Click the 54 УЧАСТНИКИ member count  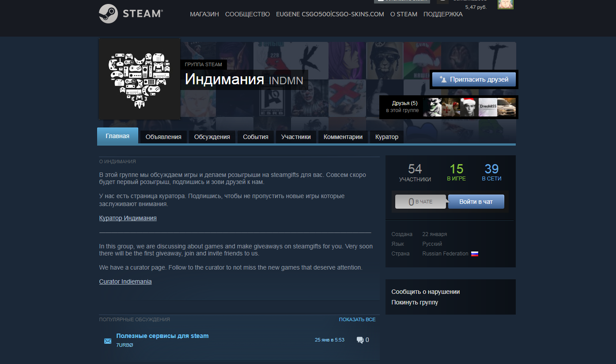(x=415, y=173)
